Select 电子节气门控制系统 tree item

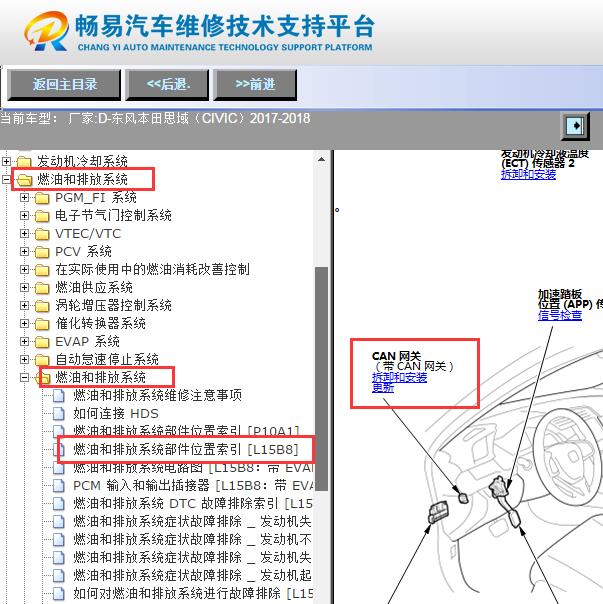coord(113,215)
